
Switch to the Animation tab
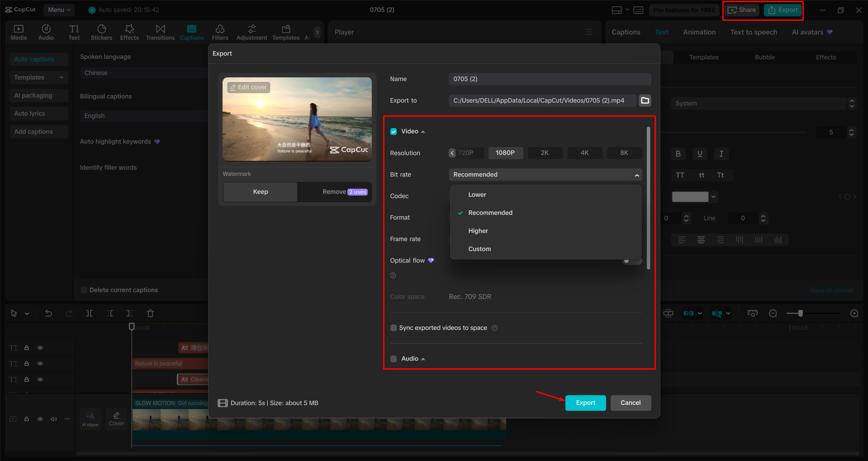coord(699,32)
